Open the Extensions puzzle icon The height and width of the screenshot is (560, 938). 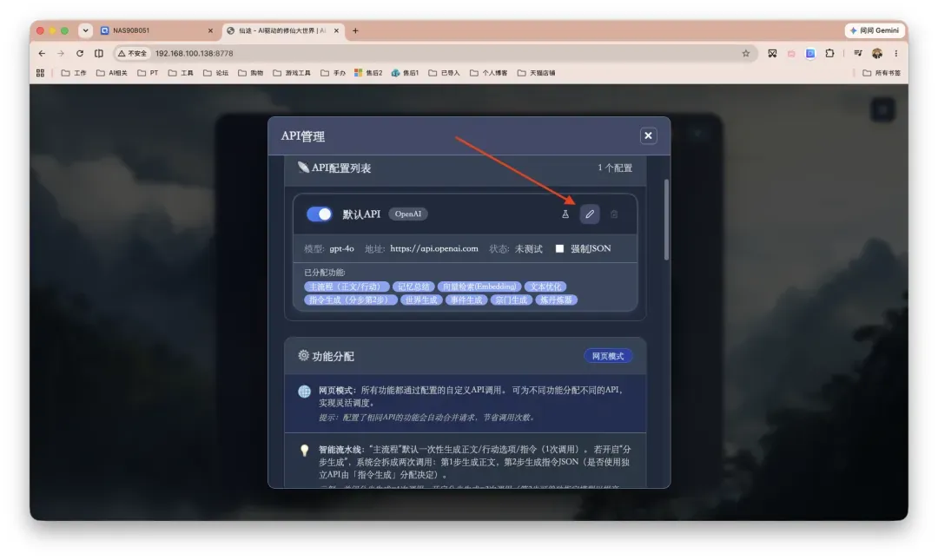pyautogui.click(x=829, y=53)
